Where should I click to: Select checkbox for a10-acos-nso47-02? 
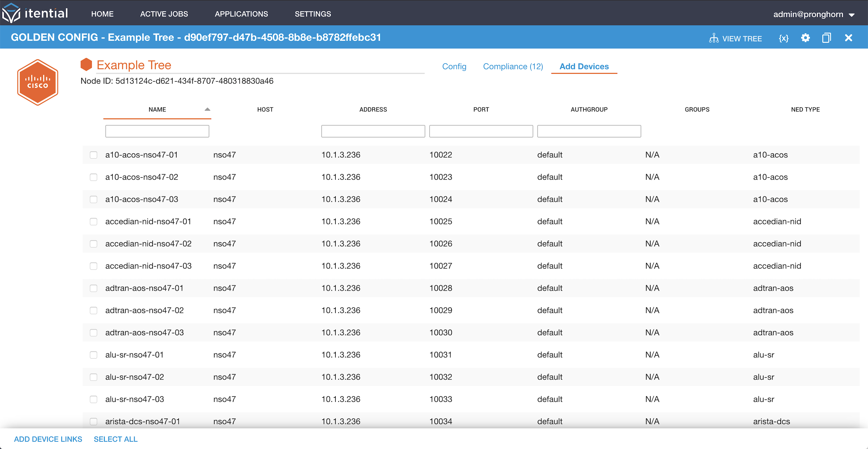coord(93,177)
